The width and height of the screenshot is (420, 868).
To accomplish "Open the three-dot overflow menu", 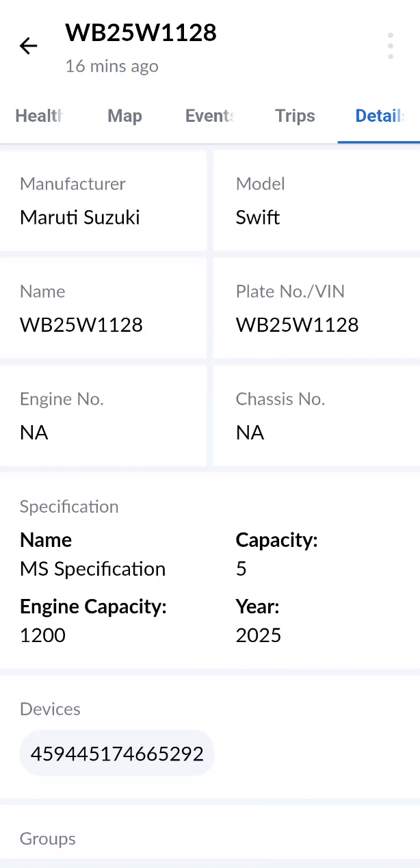I will (x=390, y=46).
